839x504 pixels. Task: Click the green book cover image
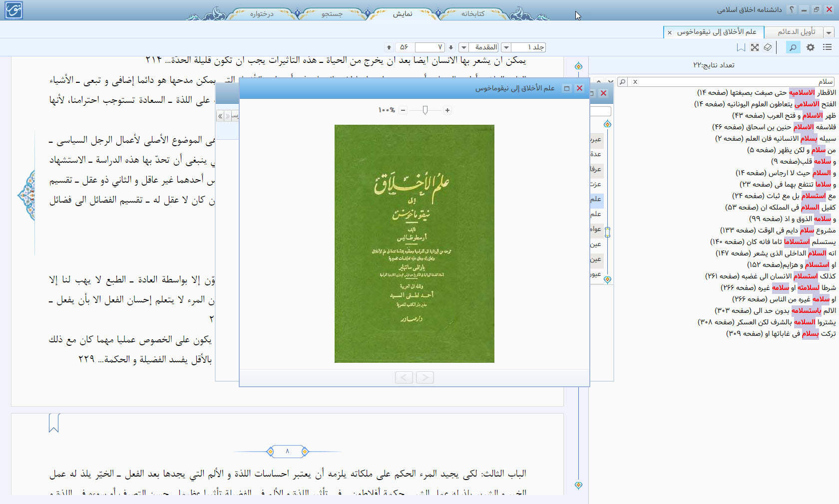point(415,244)
